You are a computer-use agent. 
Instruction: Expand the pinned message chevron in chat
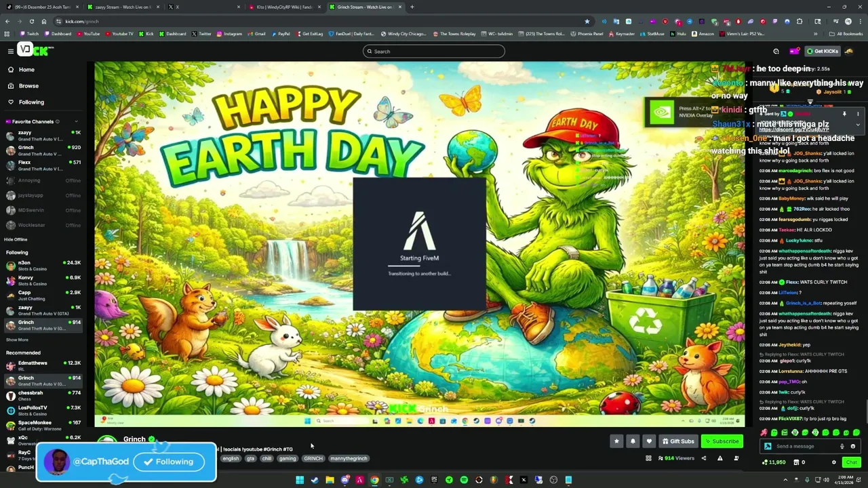coord(858,125)
